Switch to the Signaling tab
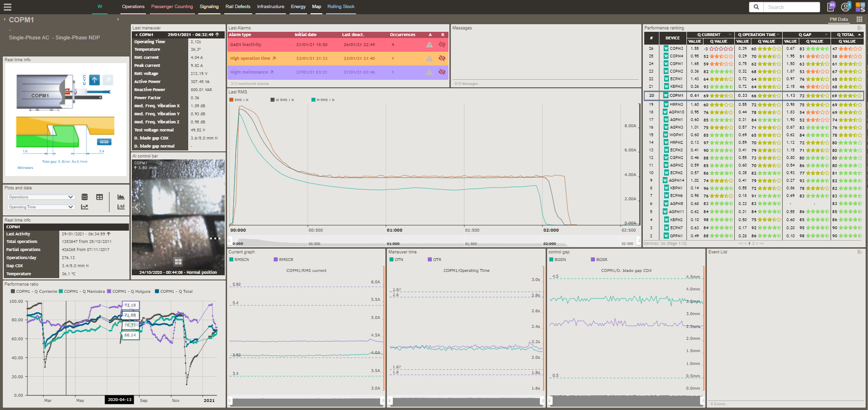Viewport: 868px width, 410px height. (x=209, y=7)
